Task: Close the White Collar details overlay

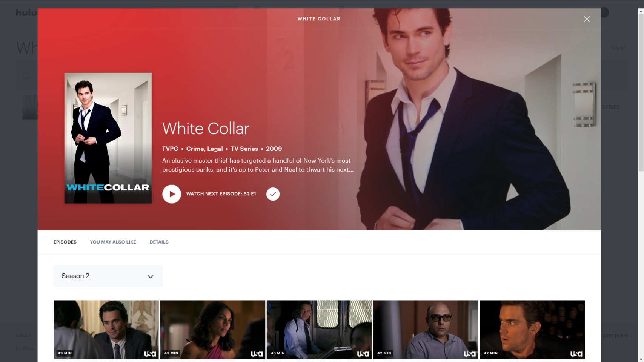Action: click(587, 19)
